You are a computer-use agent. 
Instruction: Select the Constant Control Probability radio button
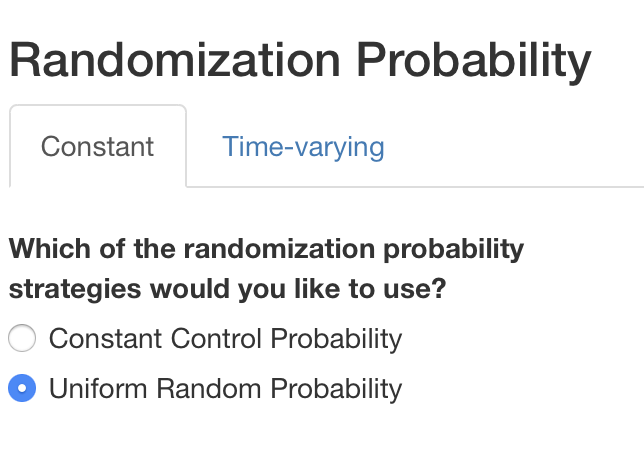(x=22, y=338)
